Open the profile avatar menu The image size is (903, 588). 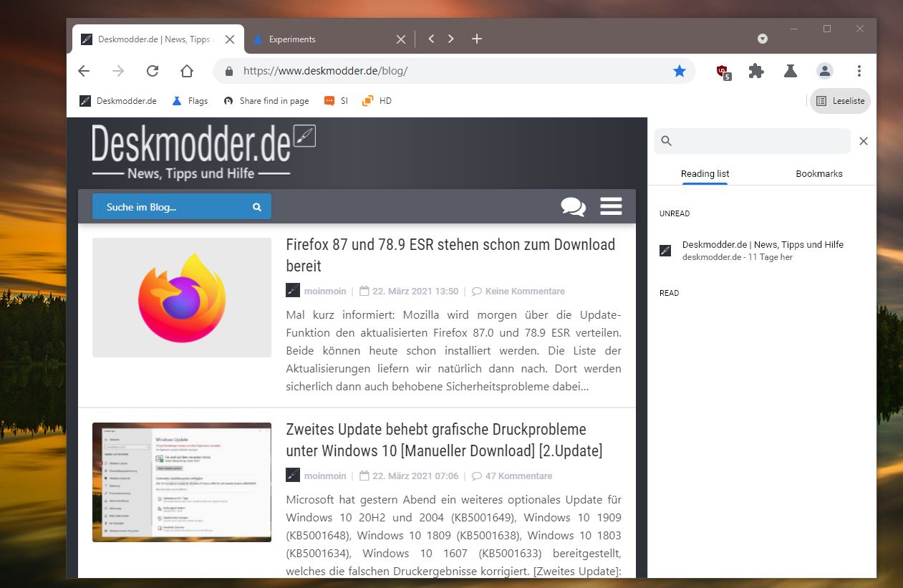point(825,71)
